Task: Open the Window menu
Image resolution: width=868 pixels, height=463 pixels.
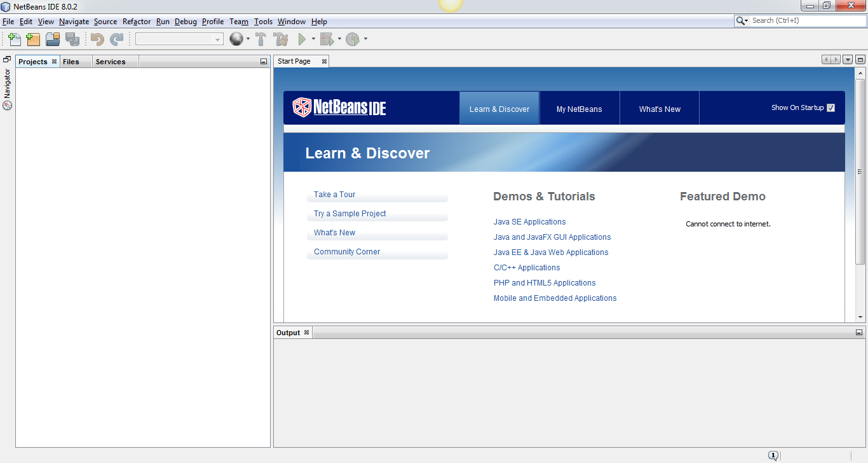Action: tap(292, 22)
